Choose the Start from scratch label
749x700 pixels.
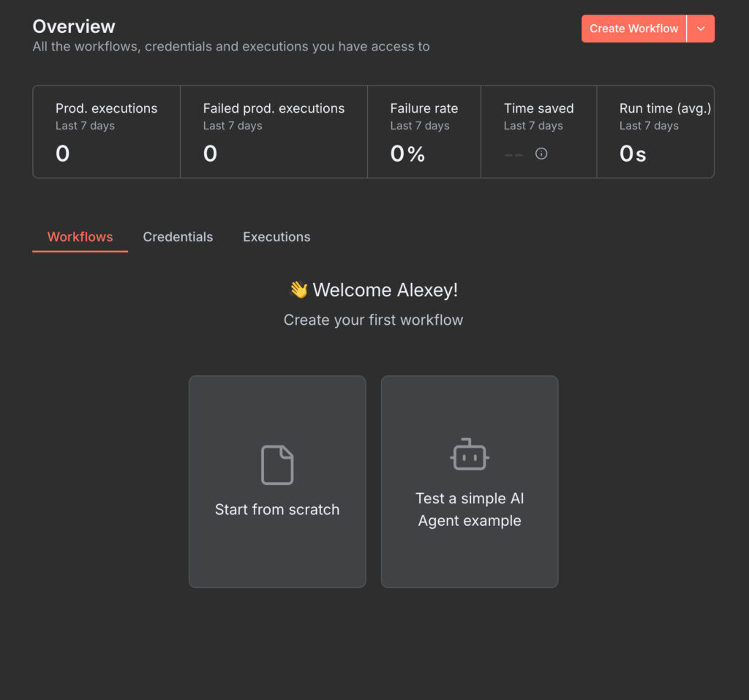(277, 510)
